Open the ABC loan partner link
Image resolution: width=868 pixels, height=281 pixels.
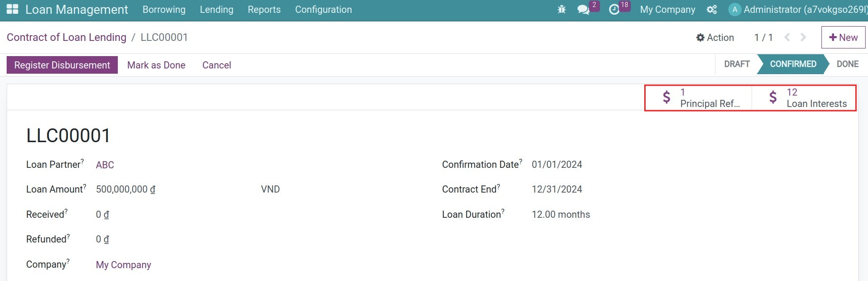point(105,165)
